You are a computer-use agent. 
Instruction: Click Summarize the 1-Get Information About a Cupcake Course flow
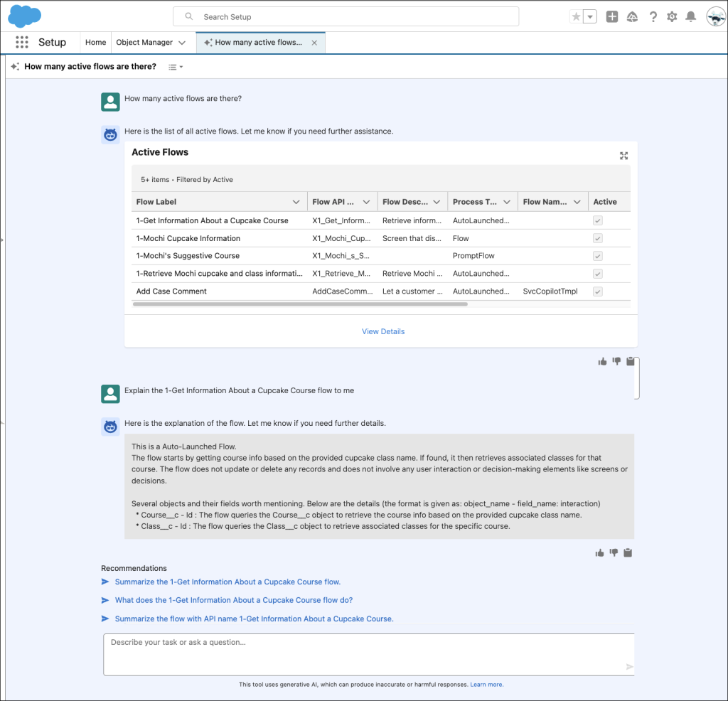[x=227, y=582]
